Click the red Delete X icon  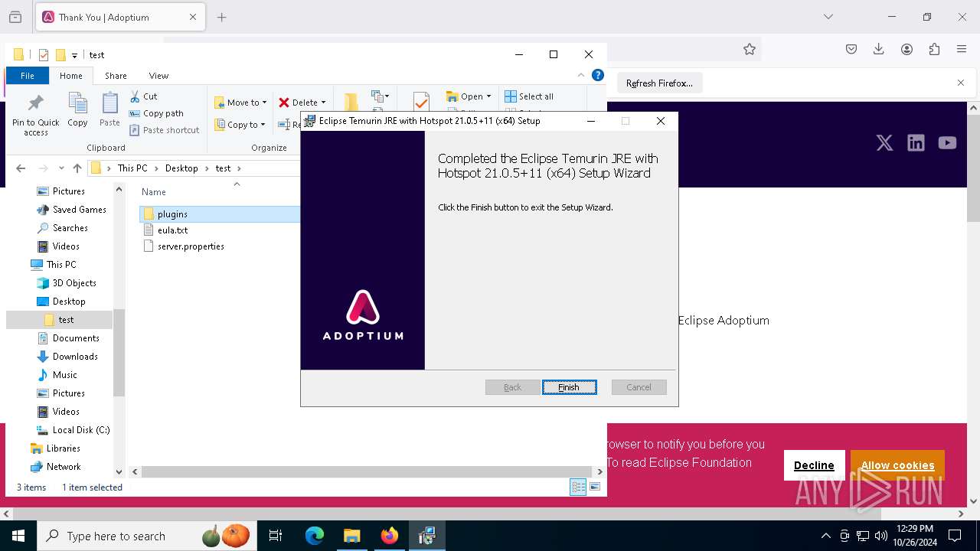284,103
